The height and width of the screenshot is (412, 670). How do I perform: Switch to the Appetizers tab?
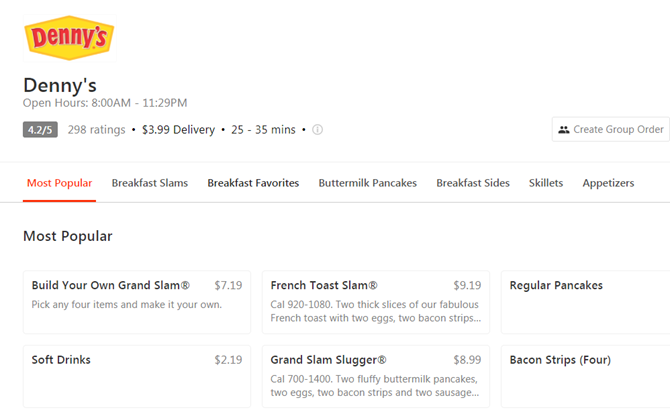pyautogui.click(x=608, y=183)
